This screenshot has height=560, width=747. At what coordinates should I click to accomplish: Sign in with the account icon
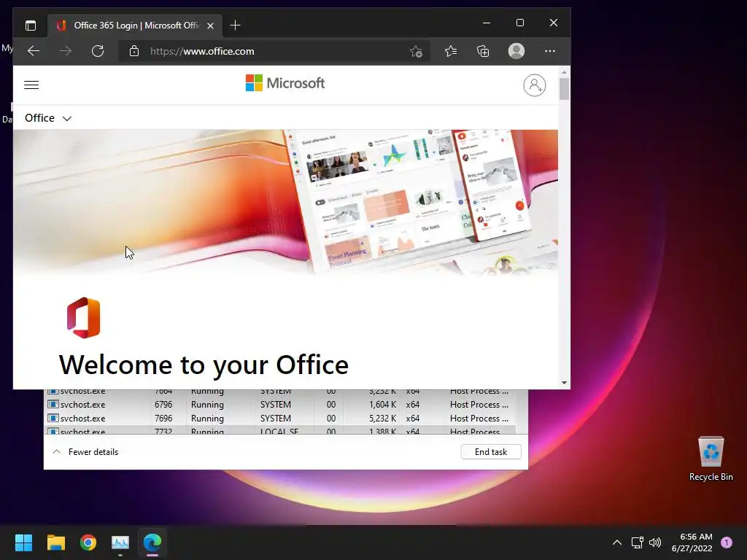pyautogui.click(x=535, y=85)
